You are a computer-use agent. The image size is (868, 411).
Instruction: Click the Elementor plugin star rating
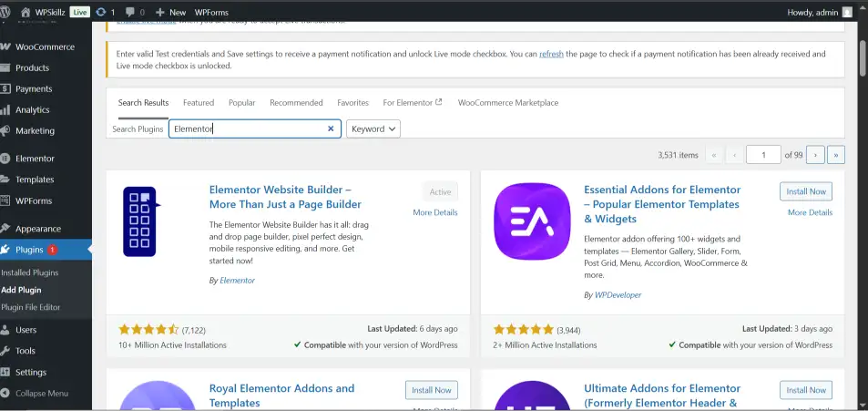[x=148, y=330]
